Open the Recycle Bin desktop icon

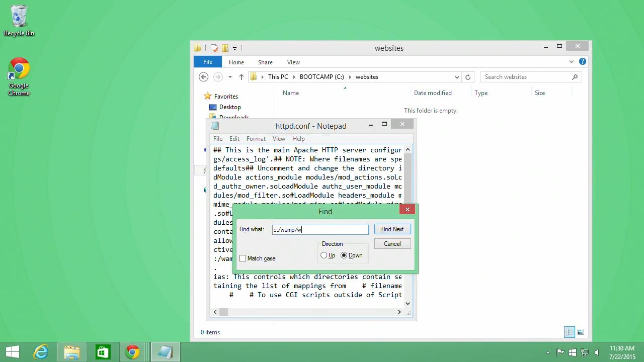[19, 21]
